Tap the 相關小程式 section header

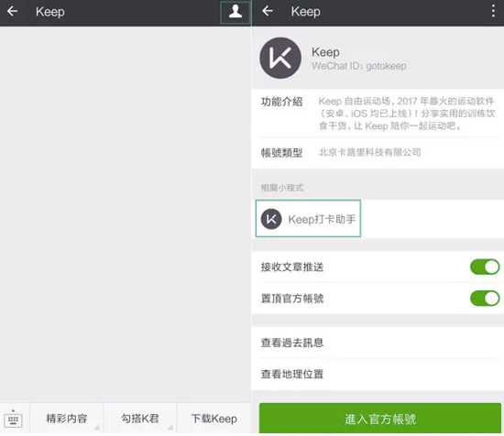pyautogui.click(x=282, y=188)
